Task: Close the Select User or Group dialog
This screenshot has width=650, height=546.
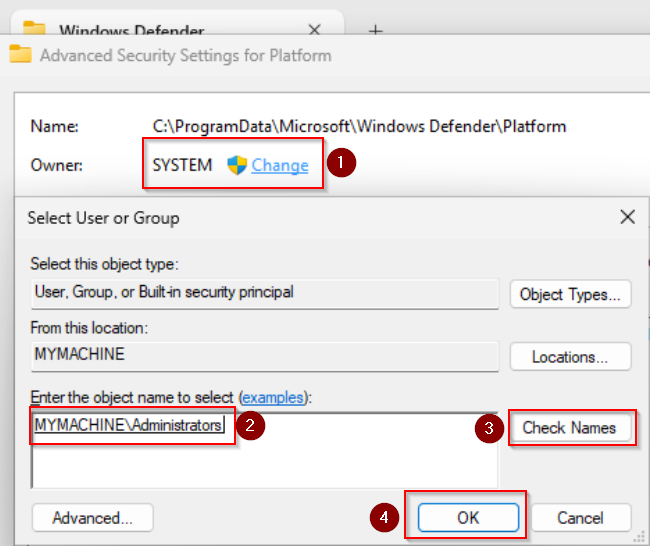Action: 628,217
